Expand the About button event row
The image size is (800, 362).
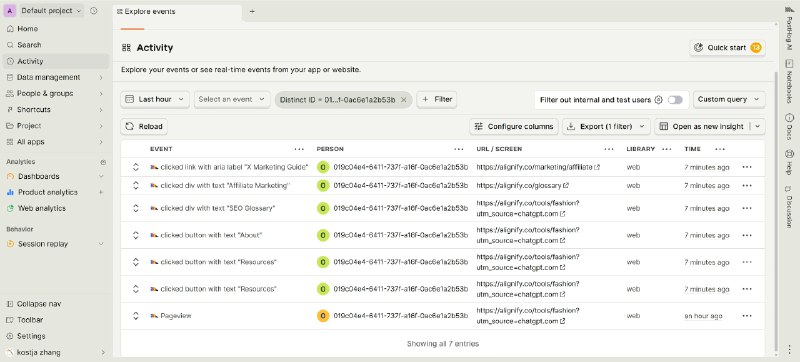(x=136, y=236)
